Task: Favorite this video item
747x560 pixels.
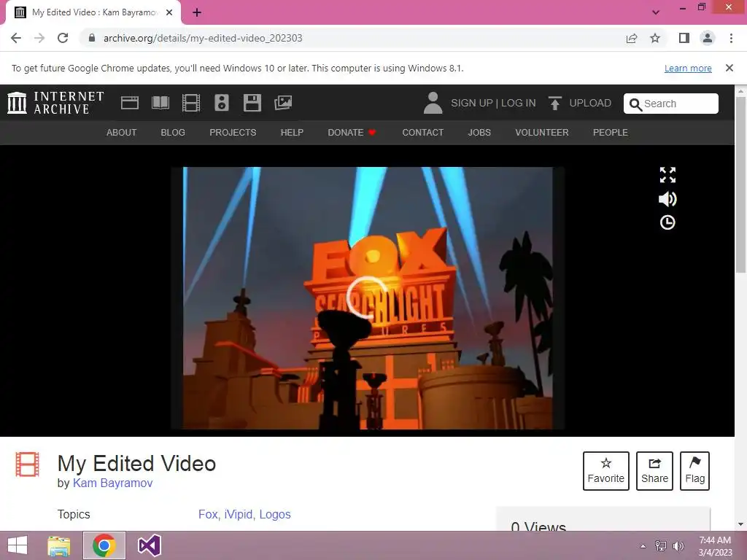Action: 606,470
